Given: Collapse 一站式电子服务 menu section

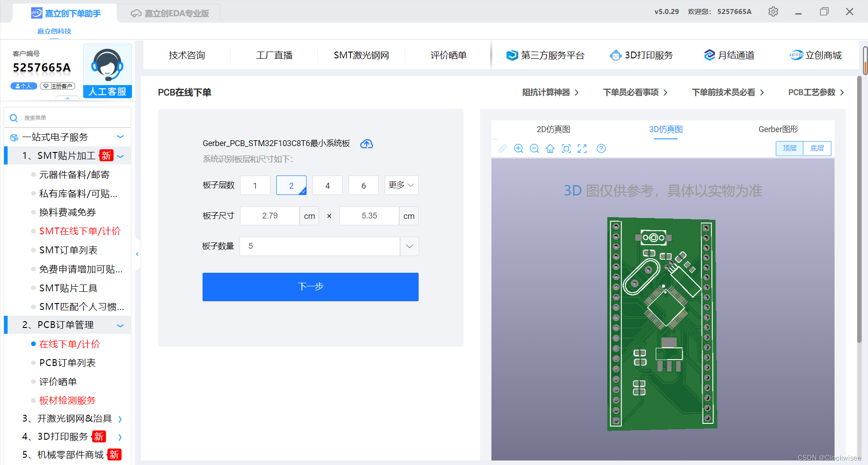Looking at the screenshot, I should pyautogui.click(x=120, y=137).
